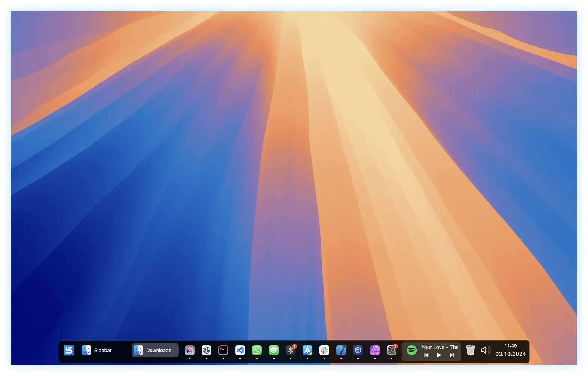Open WhatsApp from the dock
Screen dimensions: 588x376
click(257, 350)
